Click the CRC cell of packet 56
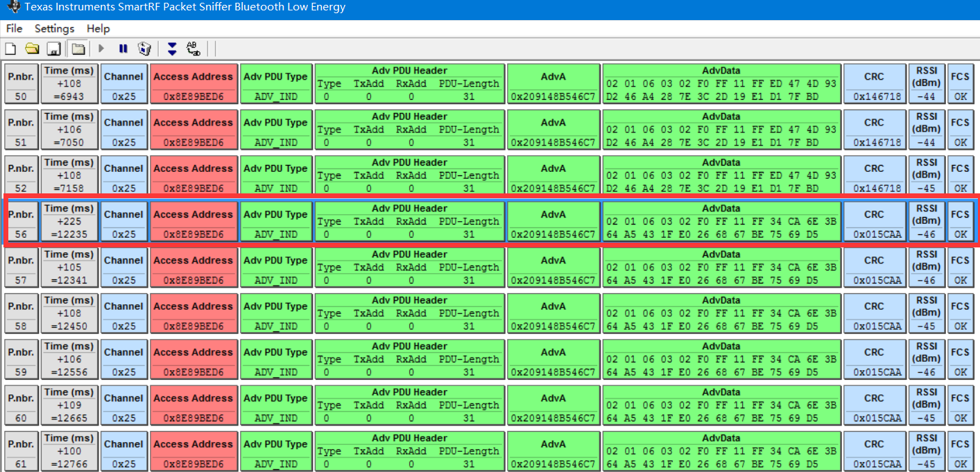 pyautogui.click(x=875, y=221)
